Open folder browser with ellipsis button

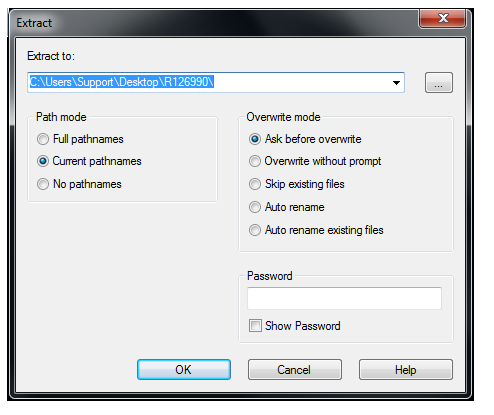439,82
